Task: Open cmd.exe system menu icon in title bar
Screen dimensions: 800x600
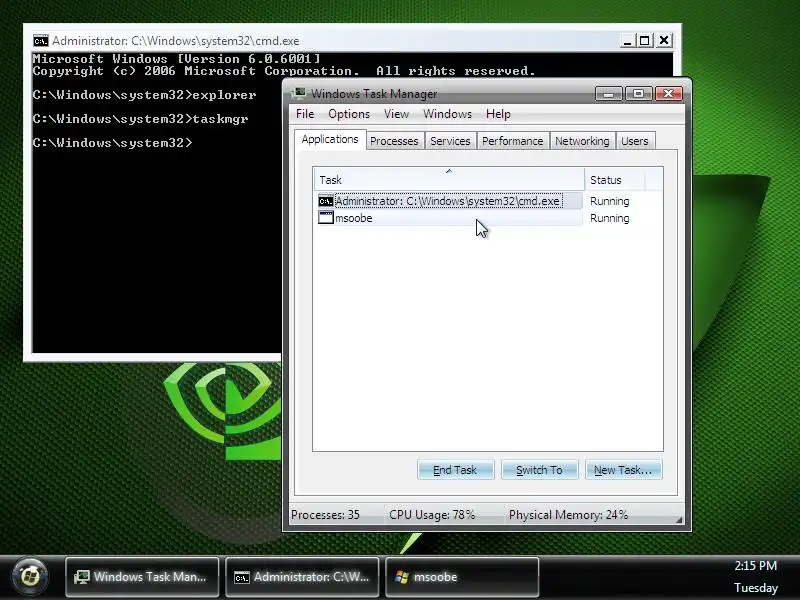Action: pos(40,41)
